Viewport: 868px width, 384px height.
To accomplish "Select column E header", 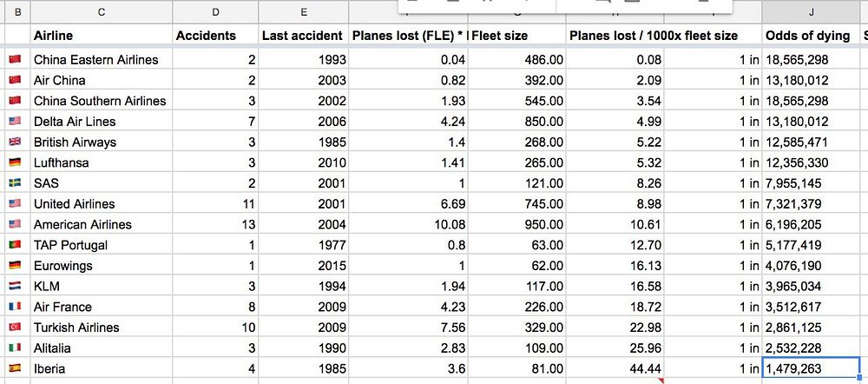I will coord(303,11).
